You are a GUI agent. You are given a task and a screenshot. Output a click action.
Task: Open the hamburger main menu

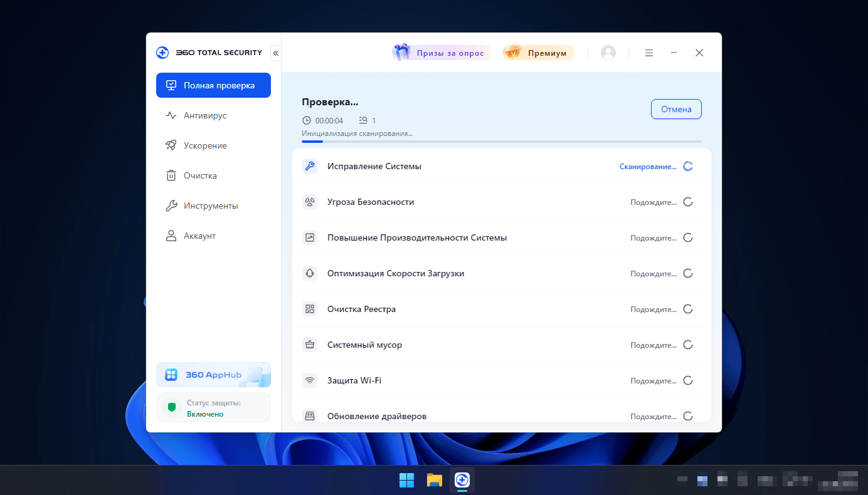(x=649, y=53)
